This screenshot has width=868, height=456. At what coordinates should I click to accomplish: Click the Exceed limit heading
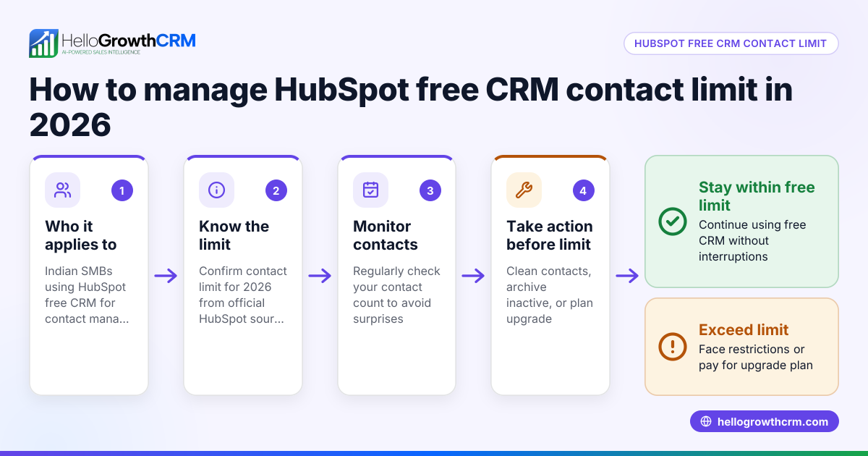click(x=744, y=330)
